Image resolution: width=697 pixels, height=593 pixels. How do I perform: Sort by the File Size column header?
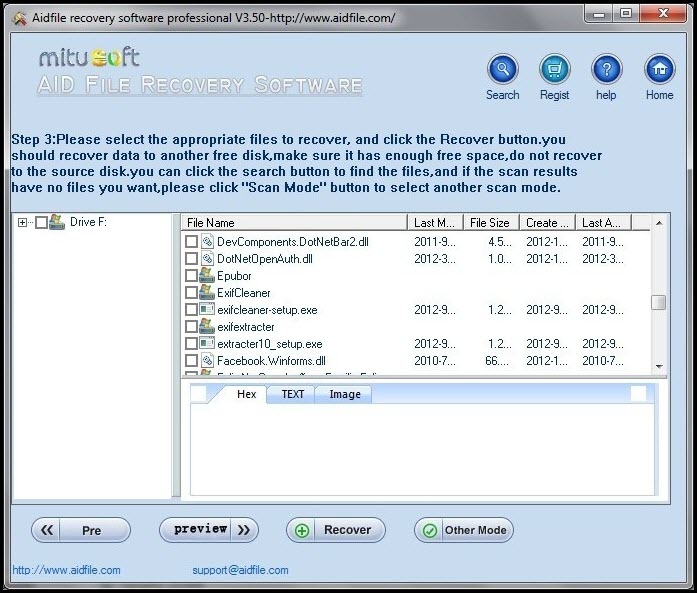pyautogui.click(x=491, y=223)
